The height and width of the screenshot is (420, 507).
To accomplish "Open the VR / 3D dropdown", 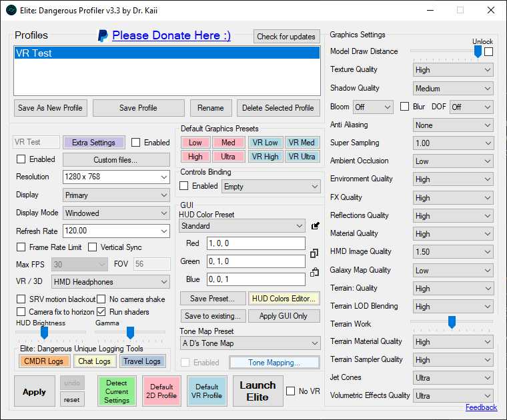I will coord(110,282).
